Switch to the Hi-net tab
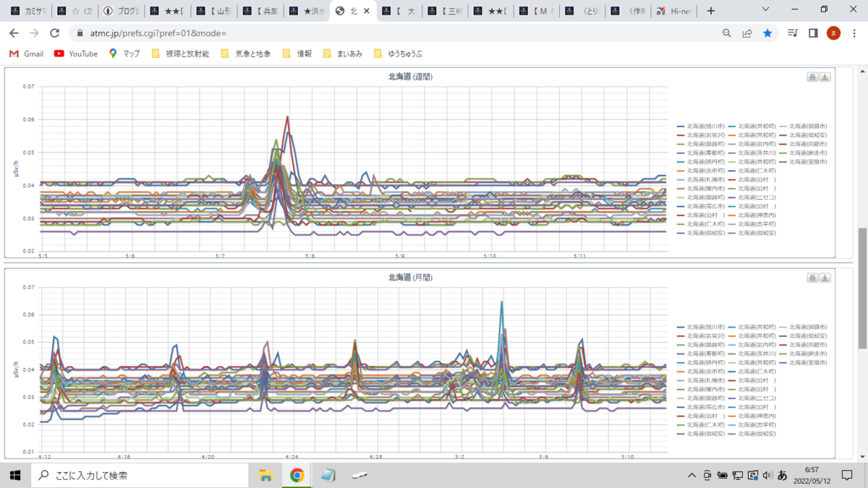The width and height of the screenshot is (868, 488). coord(674,11)
